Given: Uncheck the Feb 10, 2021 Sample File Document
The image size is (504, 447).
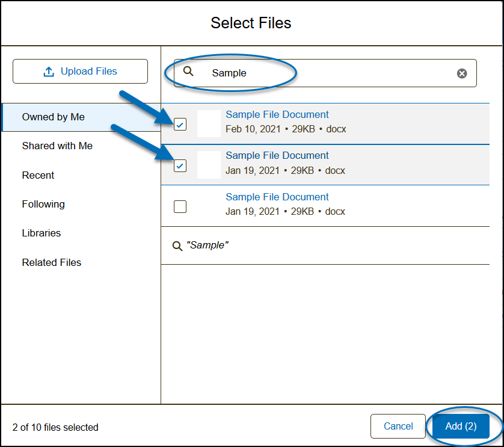Looking at the screenshot, I should (x=180, y=125).
